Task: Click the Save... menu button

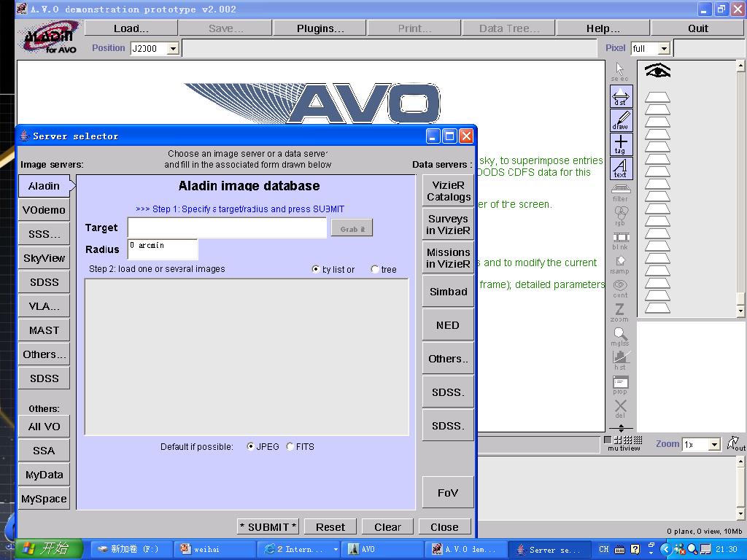Action: [x=226, y=28]
